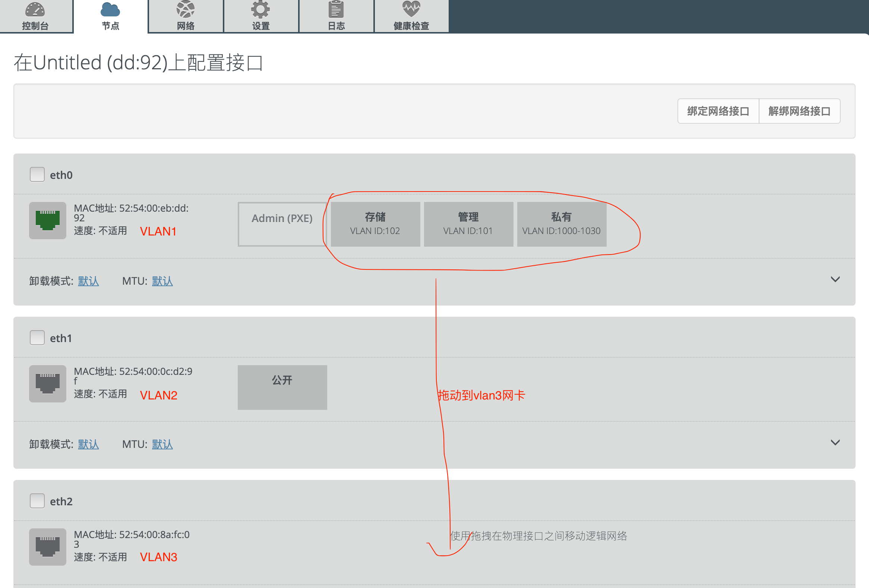869x588 pixels.
Task: Click the eth2 network port icon
Action: pos(48,547)
